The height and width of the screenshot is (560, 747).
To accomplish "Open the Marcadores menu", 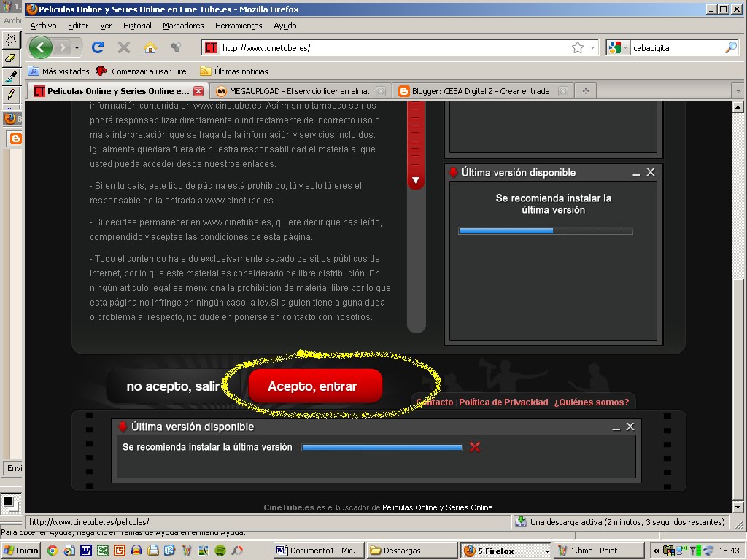I will [x=183, y=26].
